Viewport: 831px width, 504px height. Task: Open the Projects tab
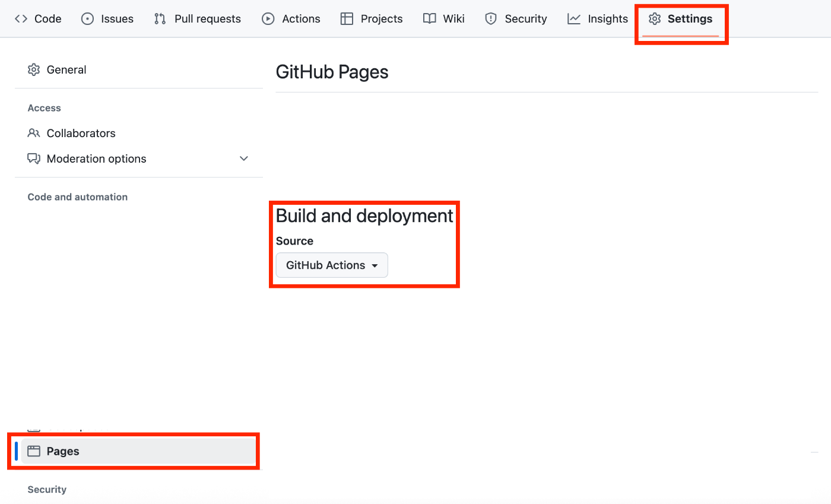372,19
